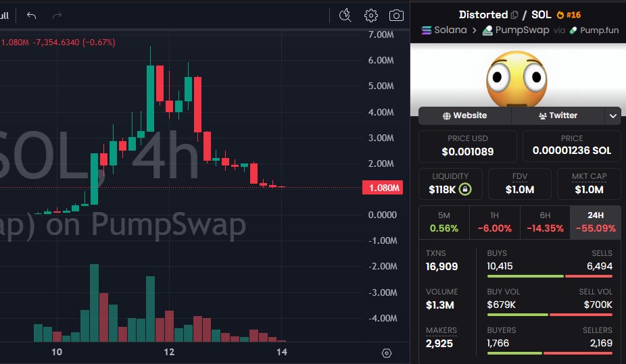
Task: Select the 6H timeframe tab
Action: [x=545, y=222]
